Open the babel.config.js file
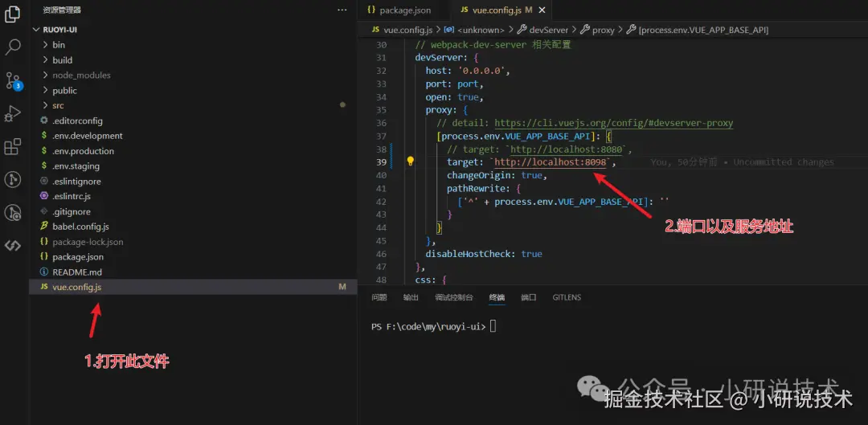 coord(80,227)
